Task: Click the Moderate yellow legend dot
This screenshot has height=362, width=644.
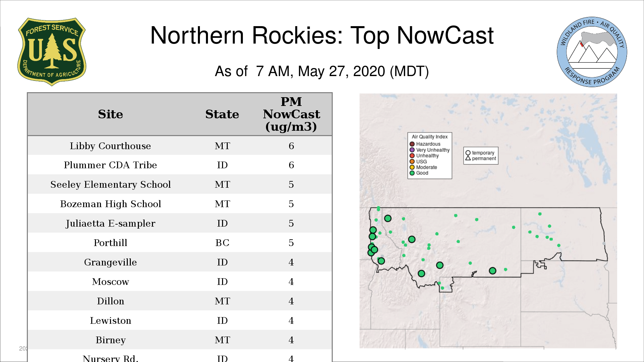Action: 412,167
